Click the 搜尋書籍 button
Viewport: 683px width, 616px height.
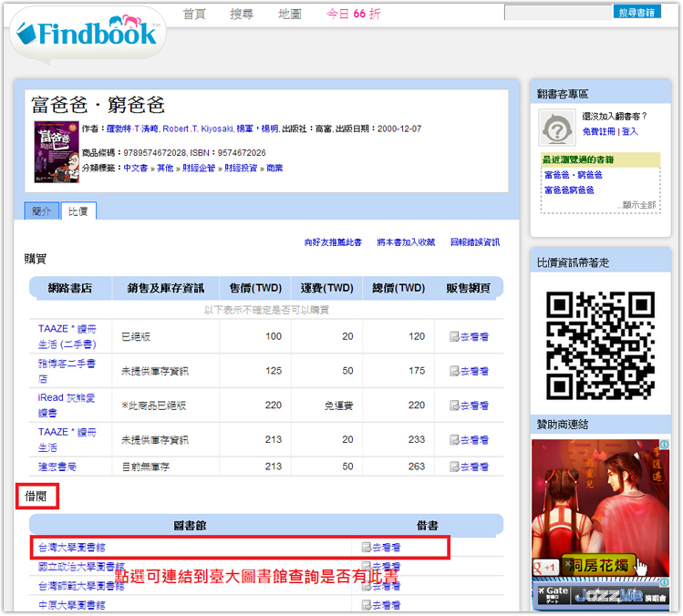(x=636, y=12)
